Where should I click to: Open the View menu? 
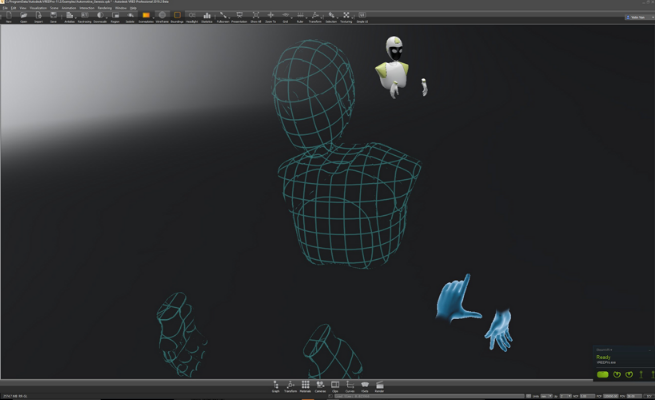[x=23, y=8]
